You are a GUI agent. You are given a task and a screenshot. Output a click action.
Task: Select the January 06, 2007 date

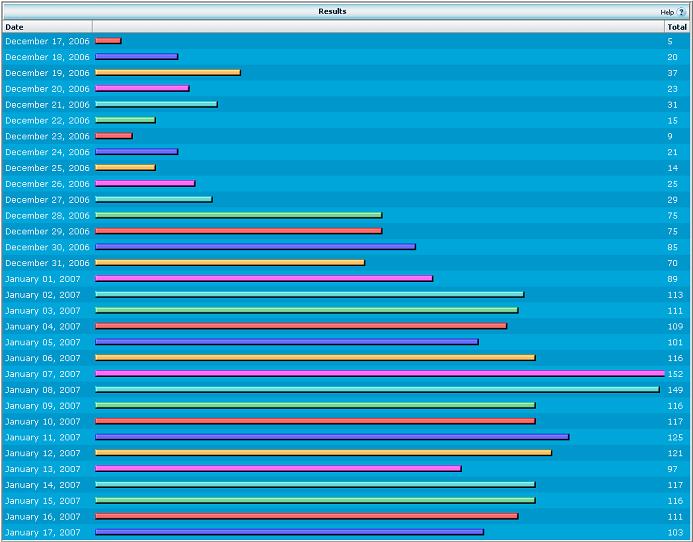coord(43,358)
